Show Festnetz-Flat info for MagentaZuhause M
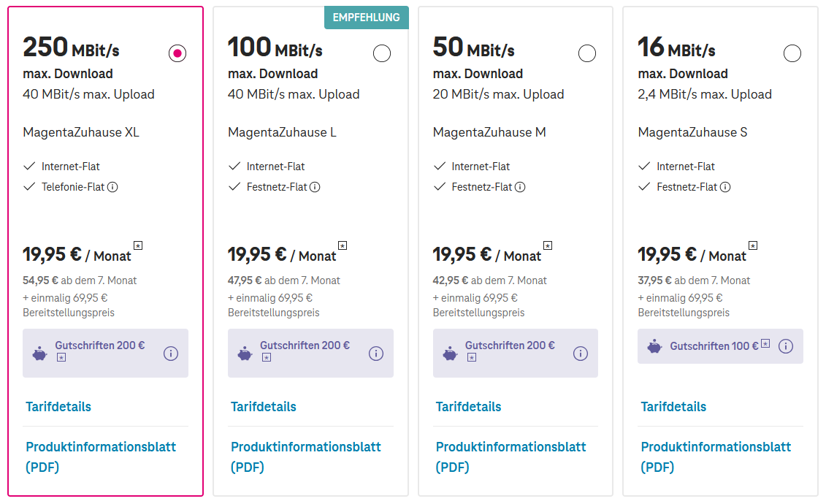The image size is (826, 504). pyautogui.click(x=520, y=187)
